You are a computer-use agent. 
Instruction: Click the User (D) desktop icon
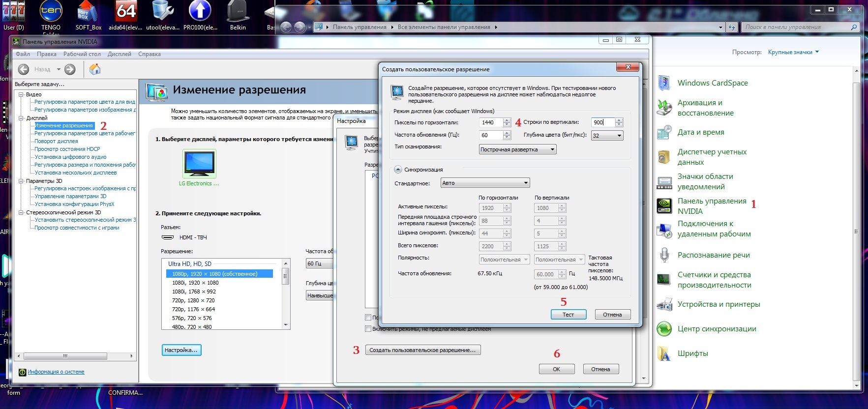[14, 16]
